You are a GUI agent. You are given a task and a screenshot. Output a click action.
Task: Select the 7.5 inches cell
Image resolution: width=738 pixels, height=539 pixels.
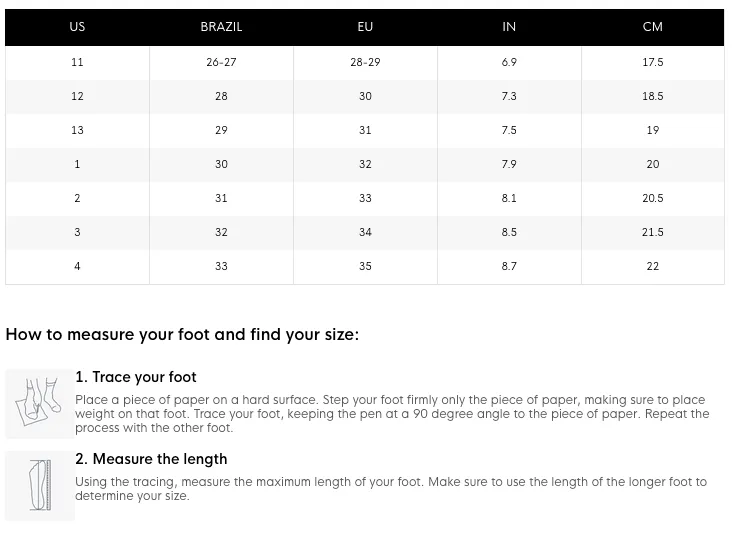pos(509,130)
